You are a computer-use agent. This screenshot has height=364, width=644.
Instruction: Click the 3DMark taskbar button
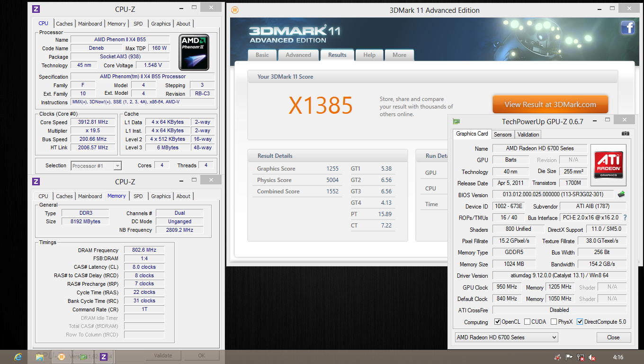(61, 357)
